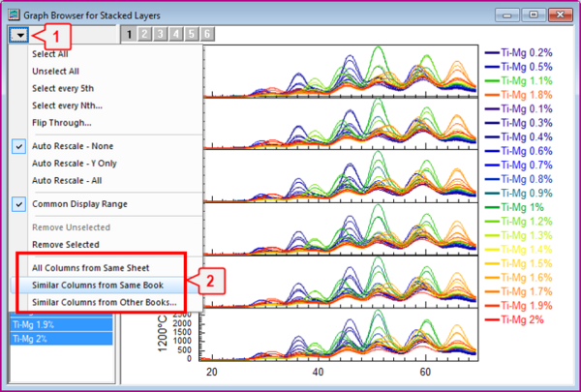Click the Graph Browser title bar icon
The height and width of the screenshot is (392, 581).
[15, 15]
